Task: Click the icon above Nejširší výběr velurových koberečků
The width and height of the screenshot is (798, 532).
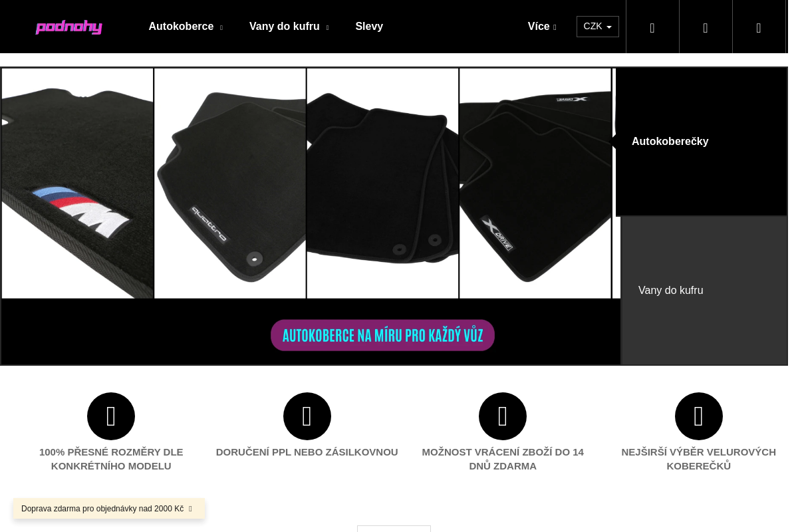Action: click(699, 416)
